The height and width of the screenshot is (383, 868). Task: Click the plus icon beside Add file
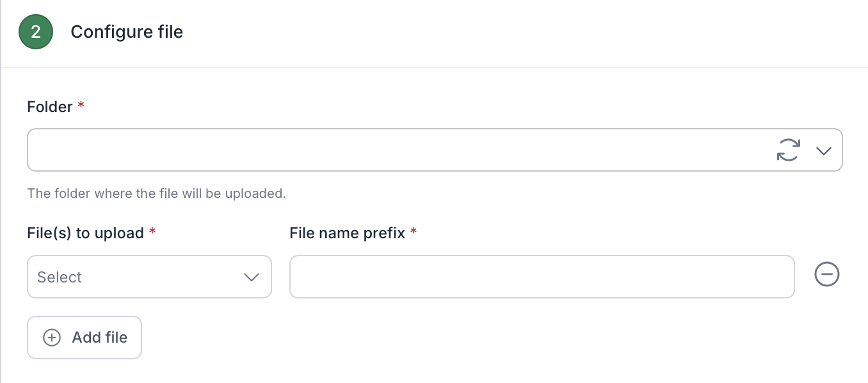pos(52,338)
